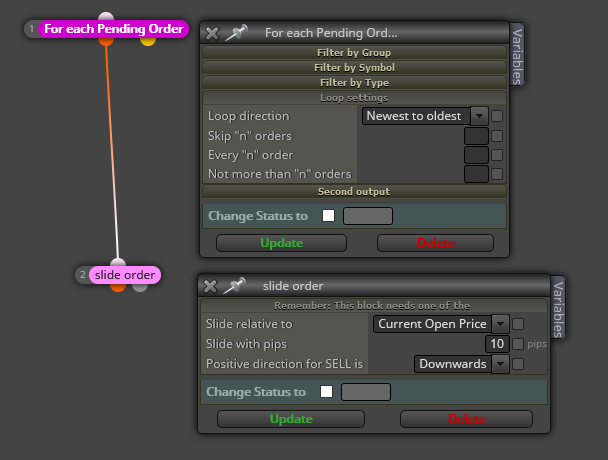The image size is (608, 460).
Task: Click the number 2 badge on slide order block
Action: pyautogui.click(x=83, y=275)
